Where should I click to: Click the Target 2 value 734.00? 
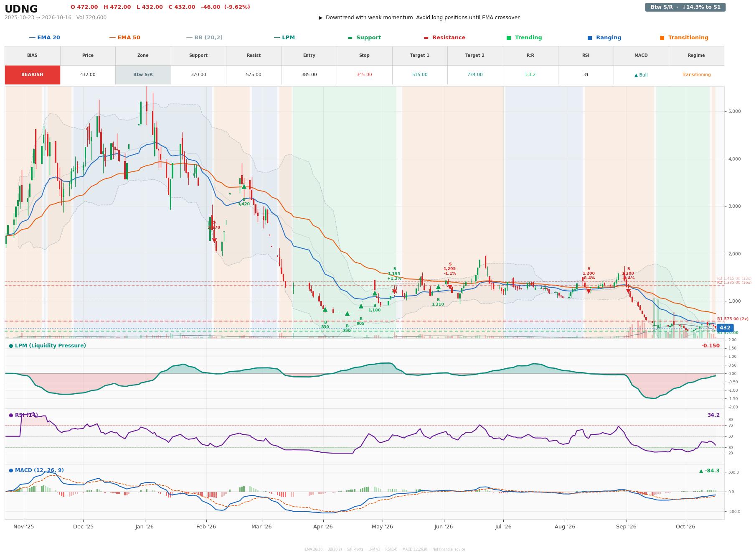click(475, 75)
